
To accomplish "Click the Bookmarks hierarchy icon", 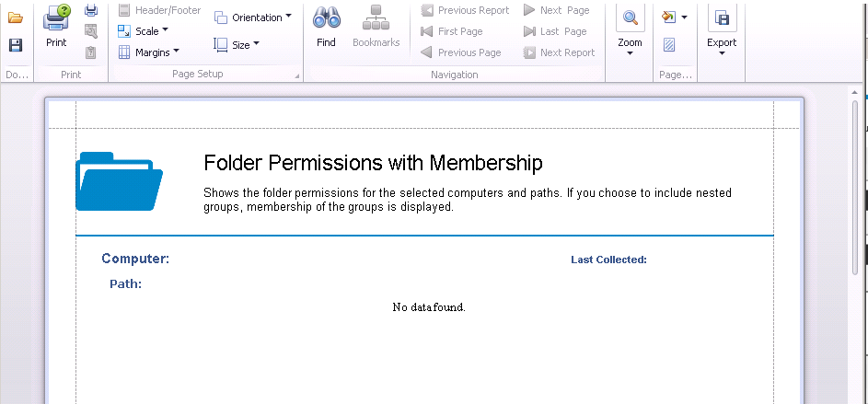I will pyautogui.click(x=376, y=26).
